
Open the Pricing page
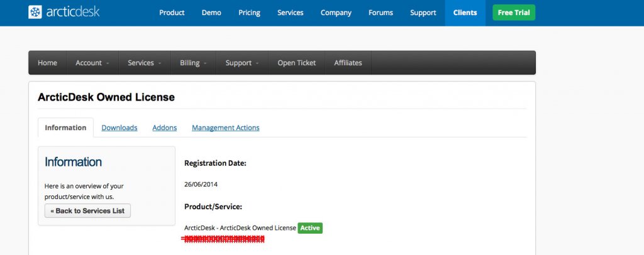(x=249, y=13)
